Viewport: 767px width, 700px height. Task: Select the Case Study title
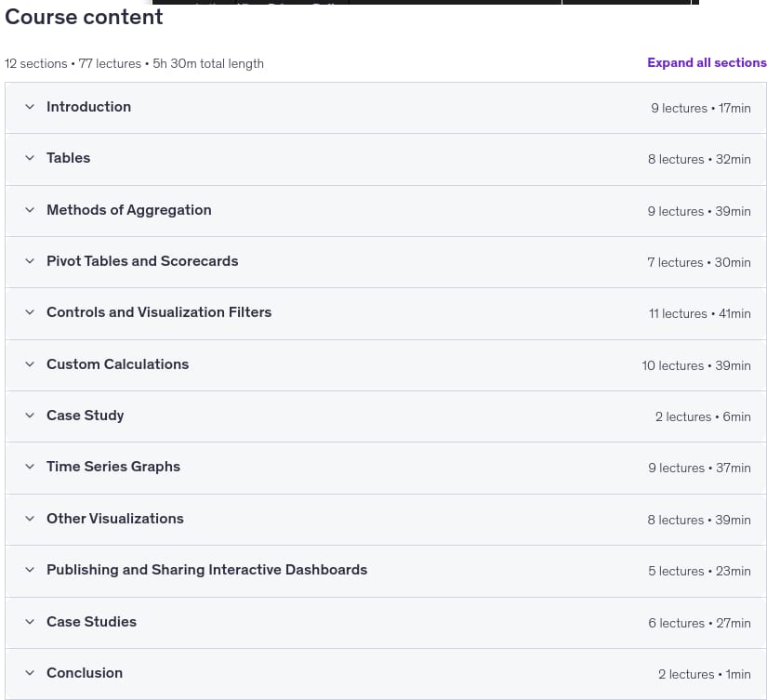coord(86,416)
